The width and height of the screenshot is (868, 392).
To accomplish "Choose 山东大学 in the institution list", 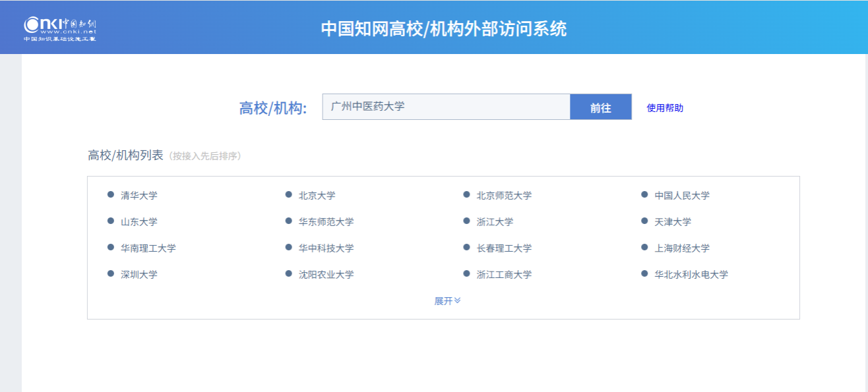I will pyautogui.click(x=139, y=222).
